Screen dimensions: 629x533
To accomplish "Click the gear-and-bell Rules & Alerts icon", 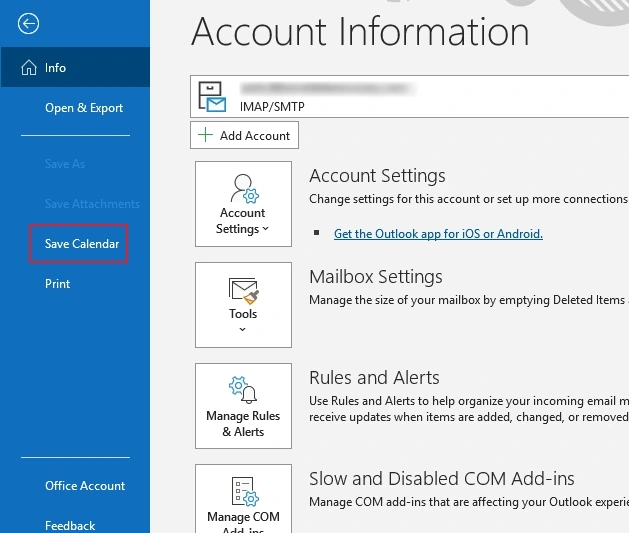I will coord(243,390).
